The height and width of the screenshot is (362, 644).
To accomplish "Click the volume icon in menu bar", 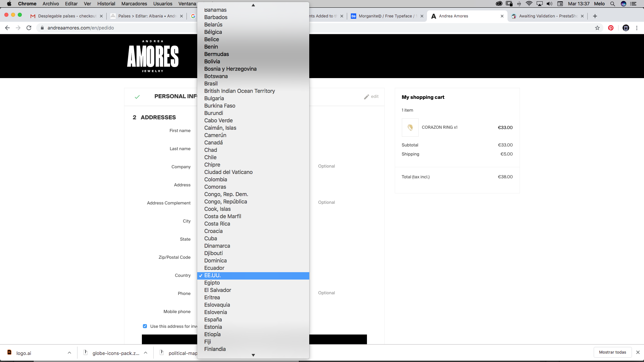I will [549, 4].
